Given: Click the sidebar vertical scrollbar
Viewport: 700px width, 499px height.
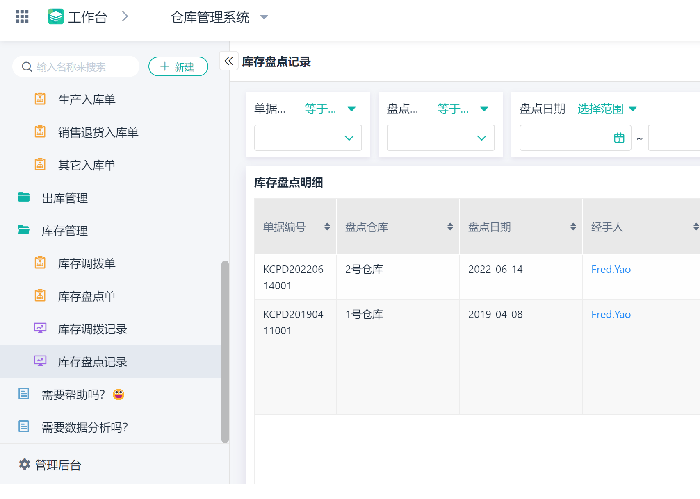Looking at the screenshot, I should pos(225,350).
